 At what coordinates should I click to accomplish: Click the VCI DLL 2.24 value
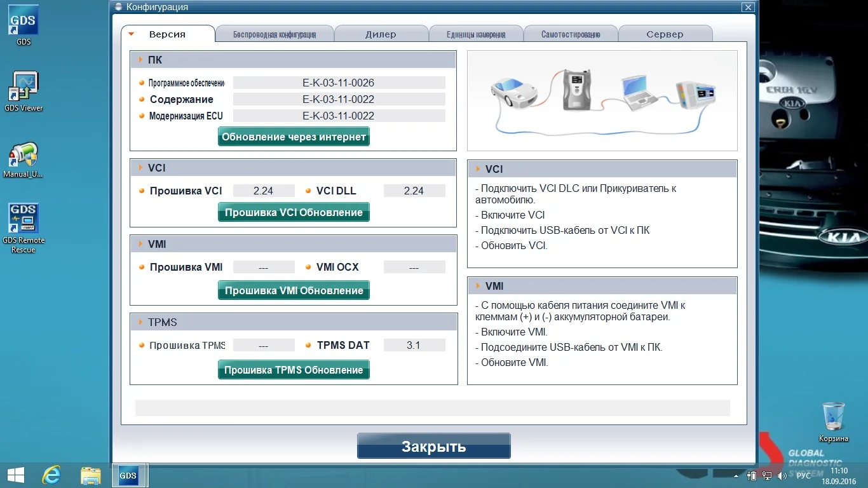(x=414, y=191)
